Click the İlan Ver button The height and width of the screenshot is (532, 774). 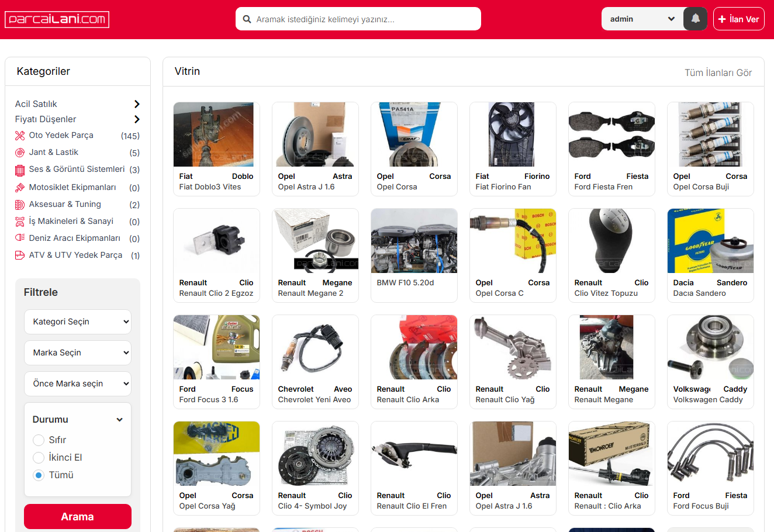pos(739,19)
